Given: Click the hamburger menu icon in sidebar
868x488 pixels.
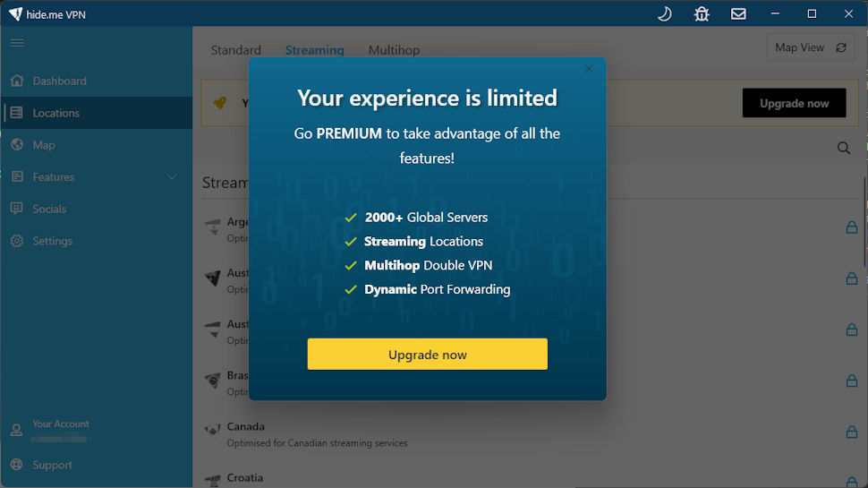Looking at the screenshot, I should [17, 43].
